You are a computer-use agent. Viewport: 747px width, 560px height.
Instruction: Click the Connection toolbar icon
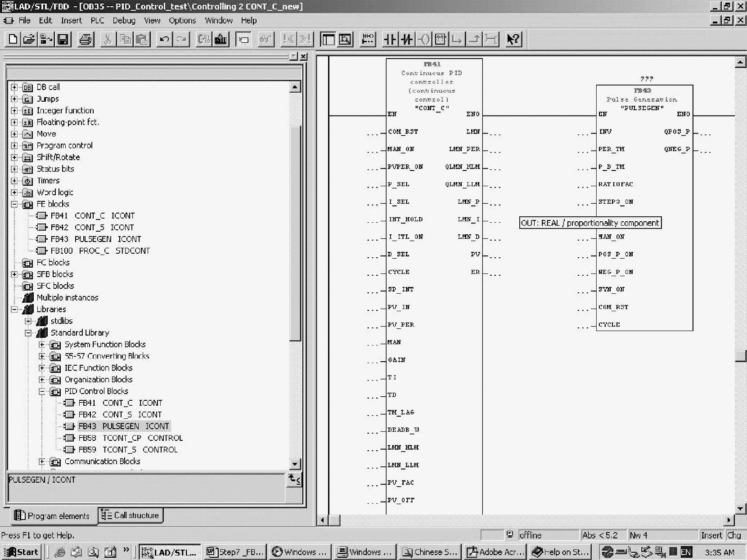click(x=491, y=40)
